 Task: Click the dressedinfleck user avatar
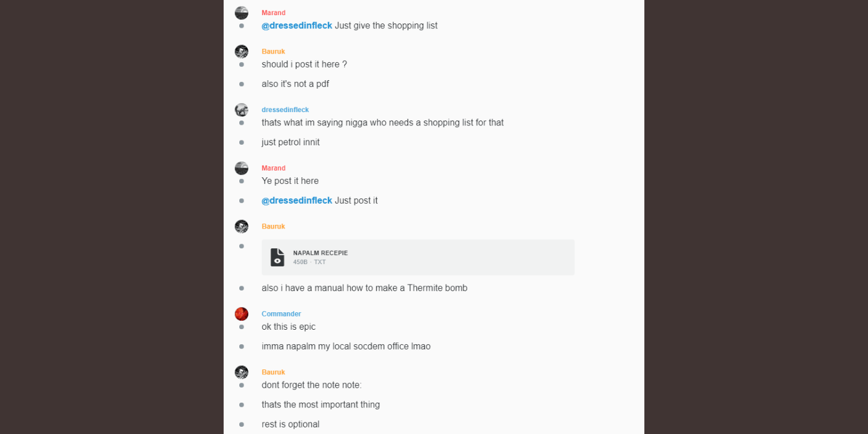(241, 110)
